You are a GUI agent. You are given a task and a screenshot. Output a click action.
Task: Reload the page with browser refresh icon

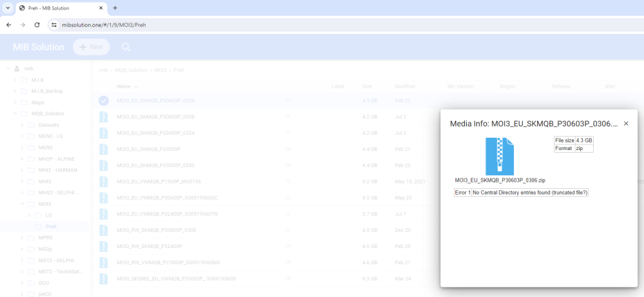point(37,24)
